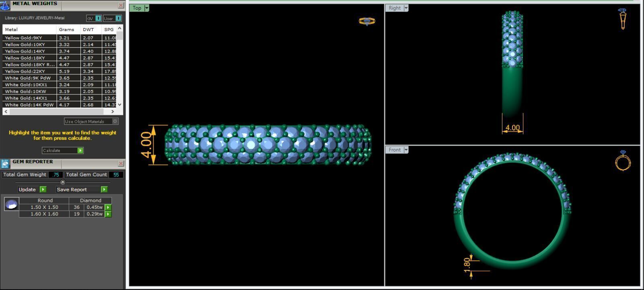644x290 pixels.
Task: Click the Gem Reporter panel icon
Action: point(5,163)
